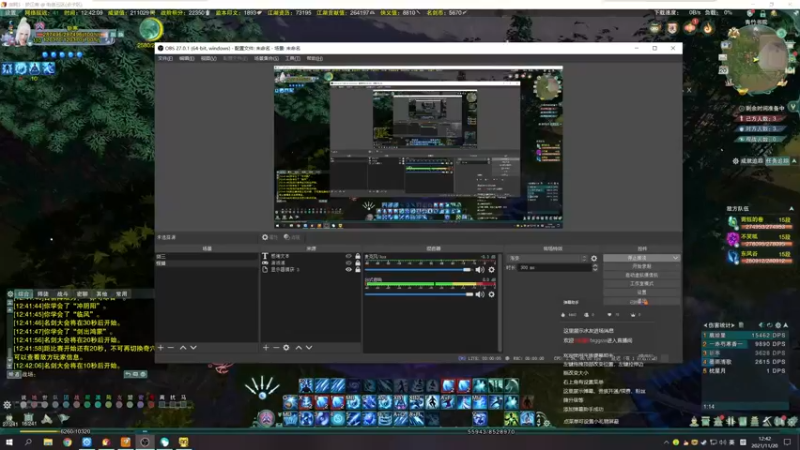Click the 开始录制 button in OBS controls
The image size is (800, 450).
click(641, 266)
